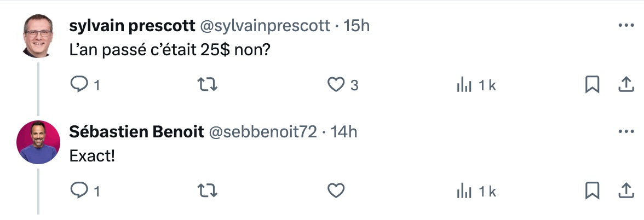Share sylvain prescott's tweet
Screen dimensions: 644x220
pos(626,84)
